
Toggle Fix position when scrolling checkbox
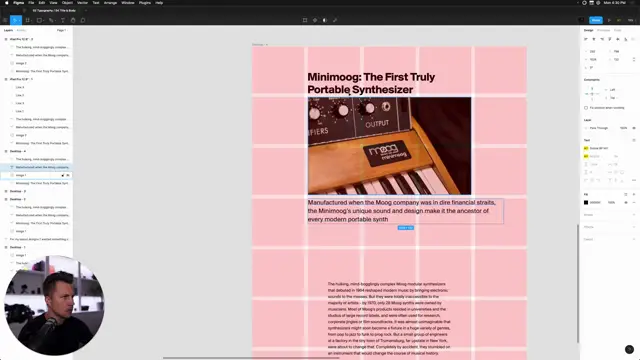click(x=586, y=108)
